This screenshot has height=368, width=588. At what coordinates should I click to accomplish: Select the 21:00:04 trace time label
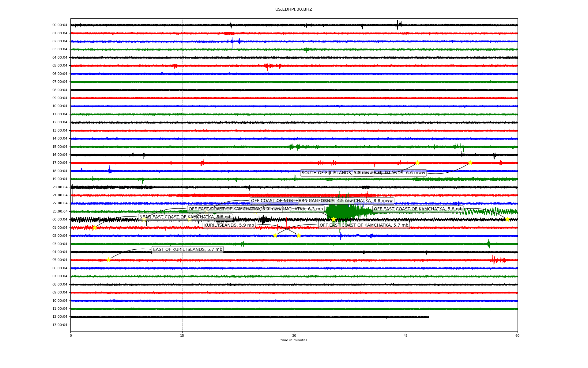60,195
